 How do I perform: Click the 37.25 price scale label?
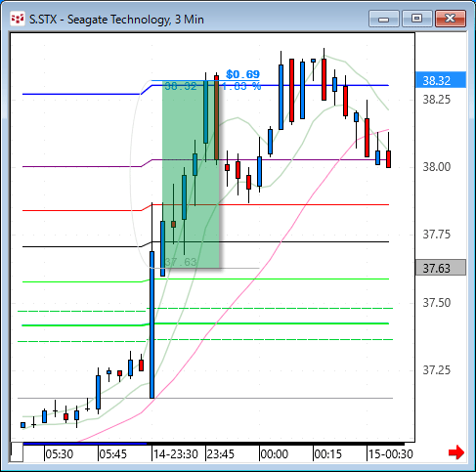[x=437, y=370]
